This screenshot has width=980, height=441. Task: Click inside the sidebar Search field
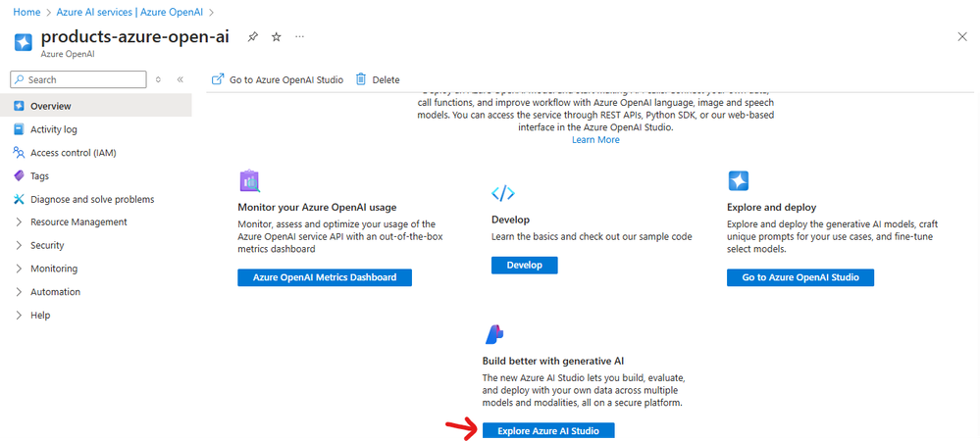coord(78,79)
